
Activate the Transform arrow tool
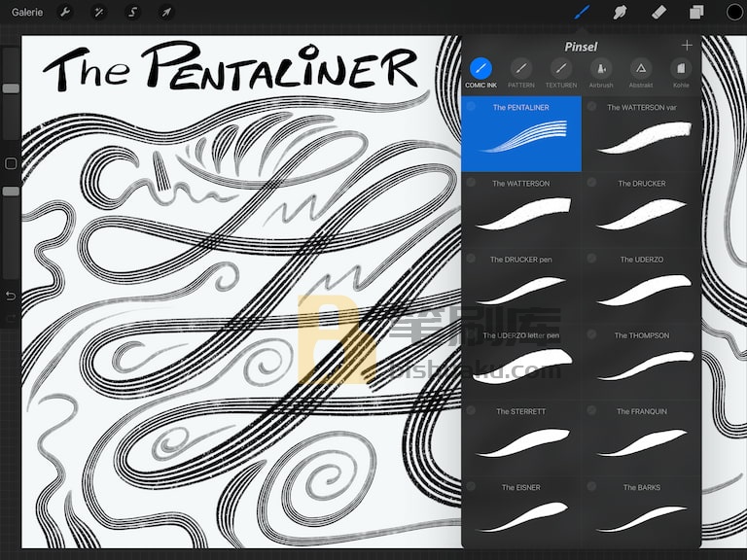[165, 12]
